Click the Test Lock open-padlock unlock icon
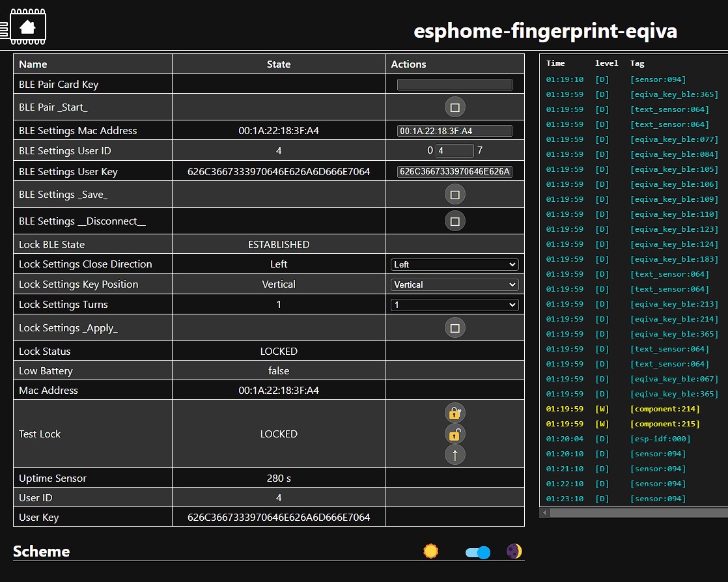Image resolution: width=728 pixels, height=582 pixels. [x=455, y=434]
